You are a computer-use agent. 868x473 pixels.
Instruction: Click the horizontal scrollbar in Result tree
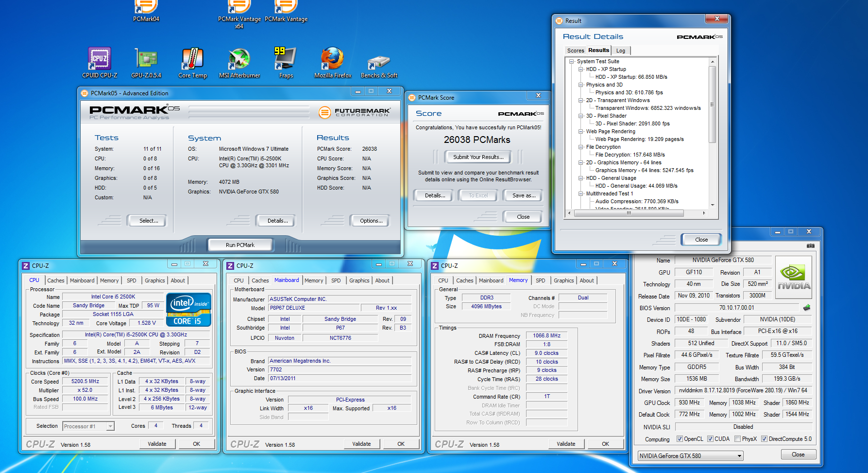tap(629, 213)
